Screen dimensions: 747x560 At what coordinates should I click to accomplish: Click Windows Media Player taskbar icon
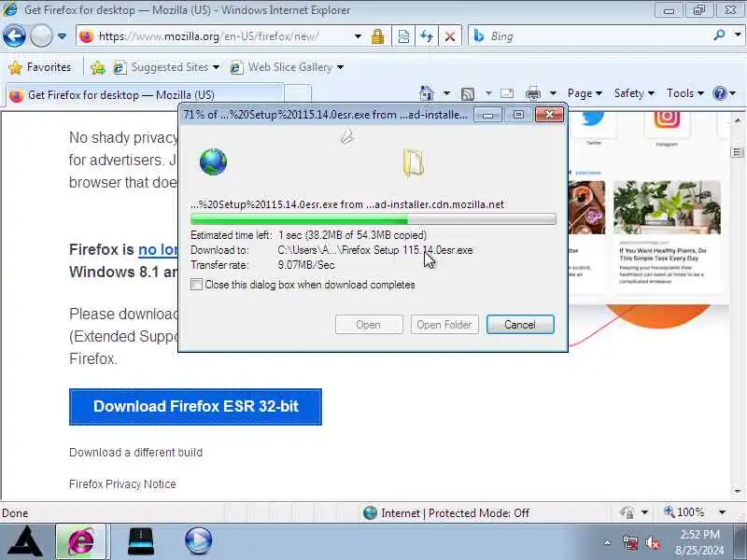198,541
